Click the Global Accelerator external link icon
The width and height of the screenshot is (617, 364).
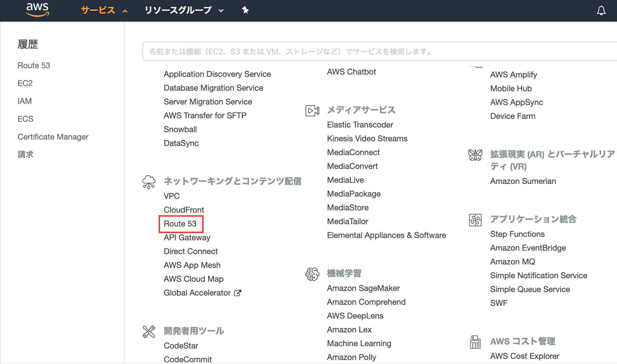(x=238, y=293)
